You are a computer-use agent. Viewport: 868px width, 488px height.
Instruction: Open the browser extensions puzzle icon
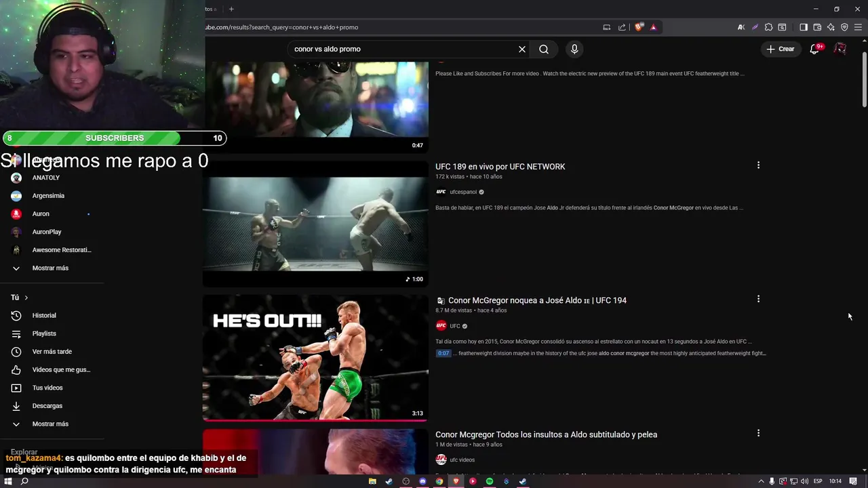(768, 27)
